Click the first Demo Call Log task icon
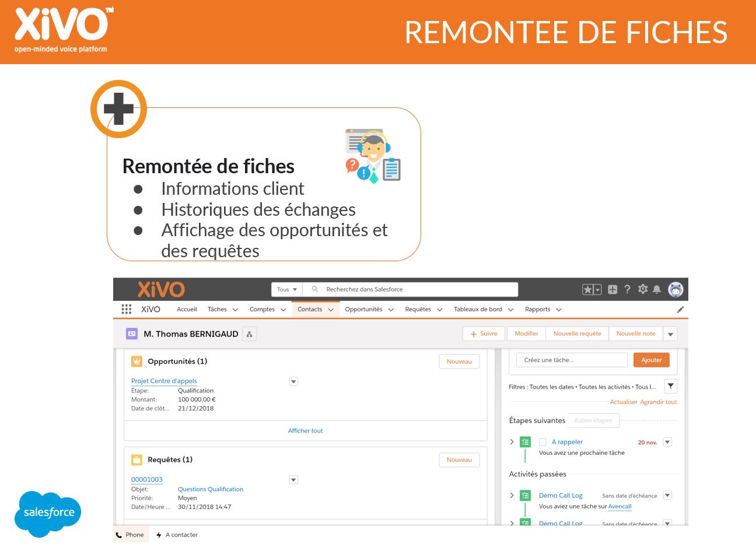Image resolution: width=756 pixels, height=547 pixels. pyautogui.click(x=526, y=496)
